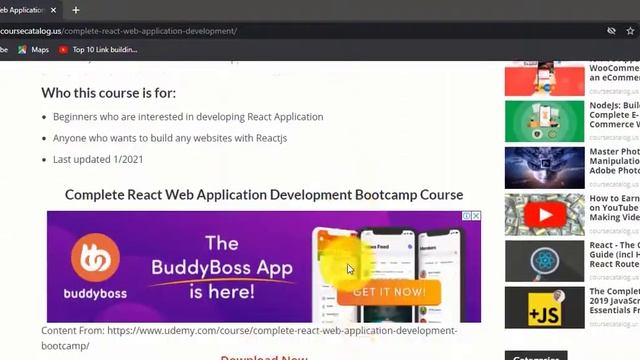Open the 2019 JavaScript Essentials thumbnail
Image resolution: width=640 pixels, height=360 pixels.
click(x=544, y=307)
